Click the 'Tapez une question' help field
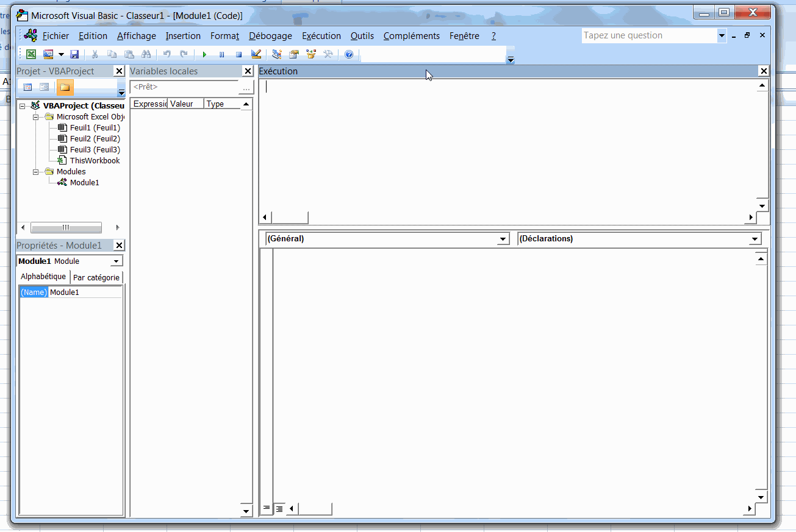The height and width of the screenshot is (532, 796). (649, 35)
